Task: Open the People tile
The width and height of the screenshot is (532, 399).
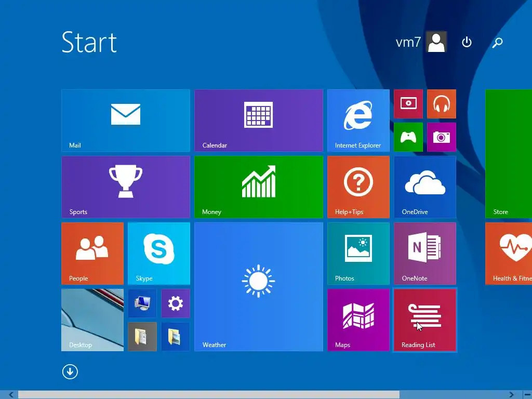Action: click(92, 254)
